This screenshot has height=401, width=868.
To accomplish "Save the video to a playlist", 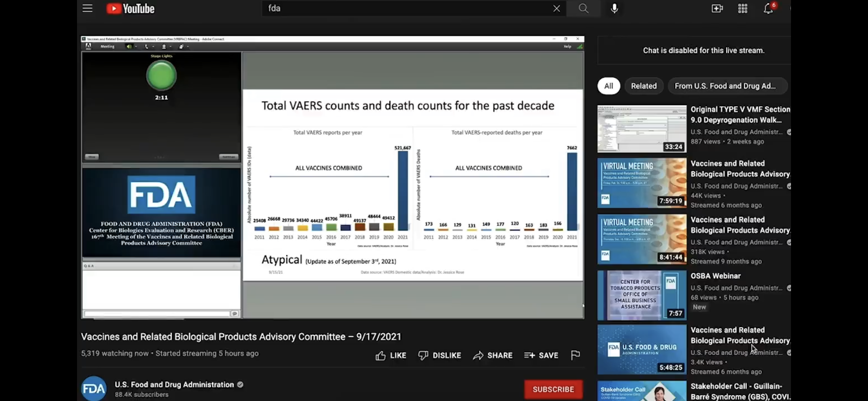I will 541,355.
